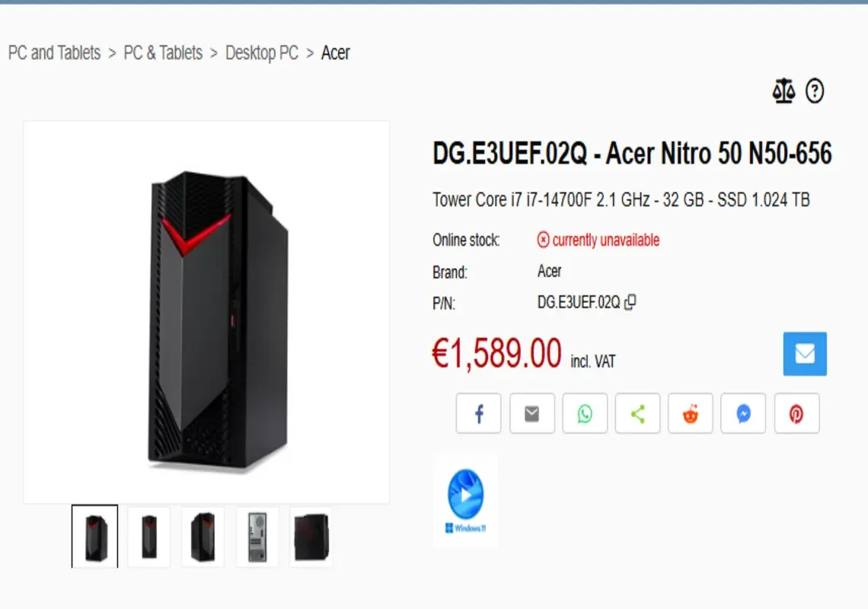This screenshot has width=868, height=609.
Task: Open the Acer breadcrumb link
Action: coord(336,53)
